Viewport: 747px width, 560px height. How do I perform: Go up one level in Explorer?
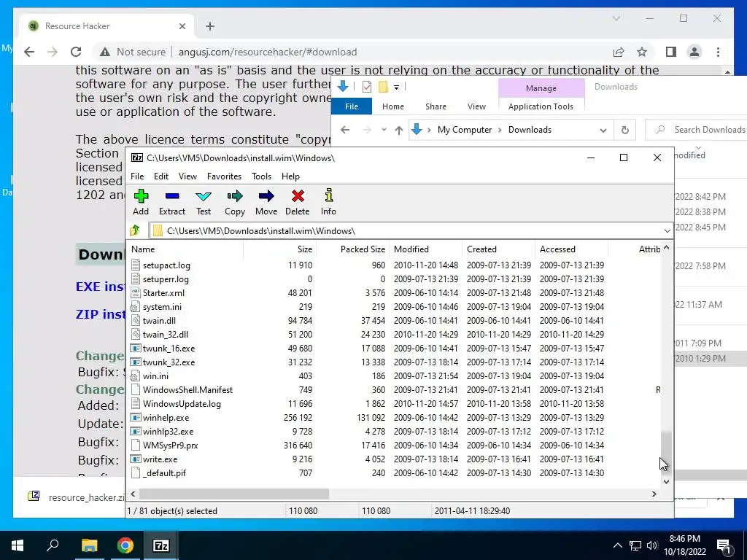[399, 130]
